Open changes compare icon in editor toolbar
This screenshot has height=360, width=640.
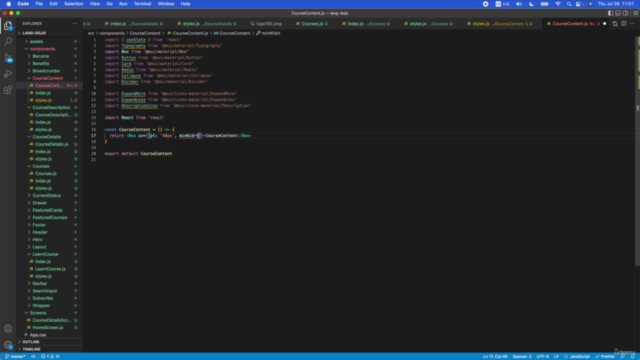(615, 24)
